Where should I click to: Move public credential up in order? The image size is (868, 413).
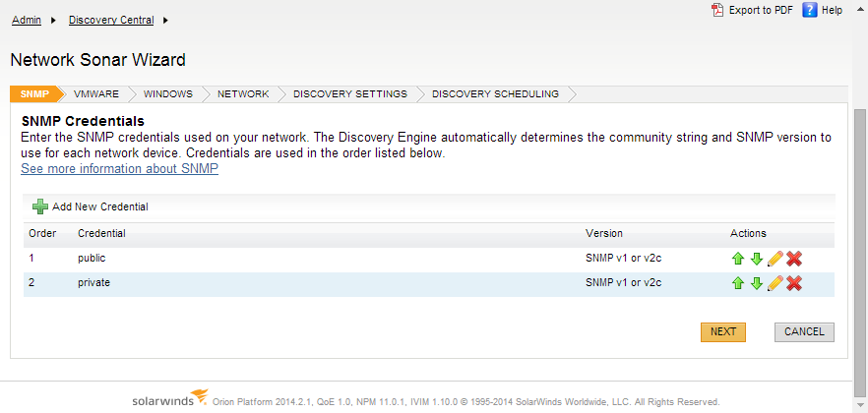coord(737,259)
